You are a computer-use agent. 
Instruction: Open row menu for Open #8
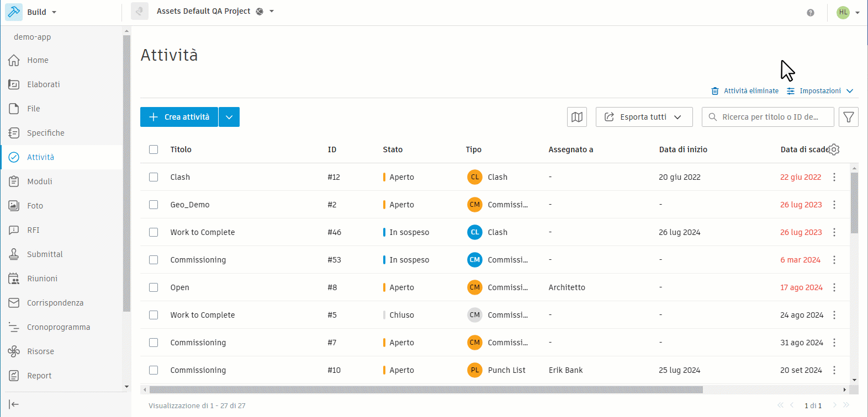[x=834, y=287]
